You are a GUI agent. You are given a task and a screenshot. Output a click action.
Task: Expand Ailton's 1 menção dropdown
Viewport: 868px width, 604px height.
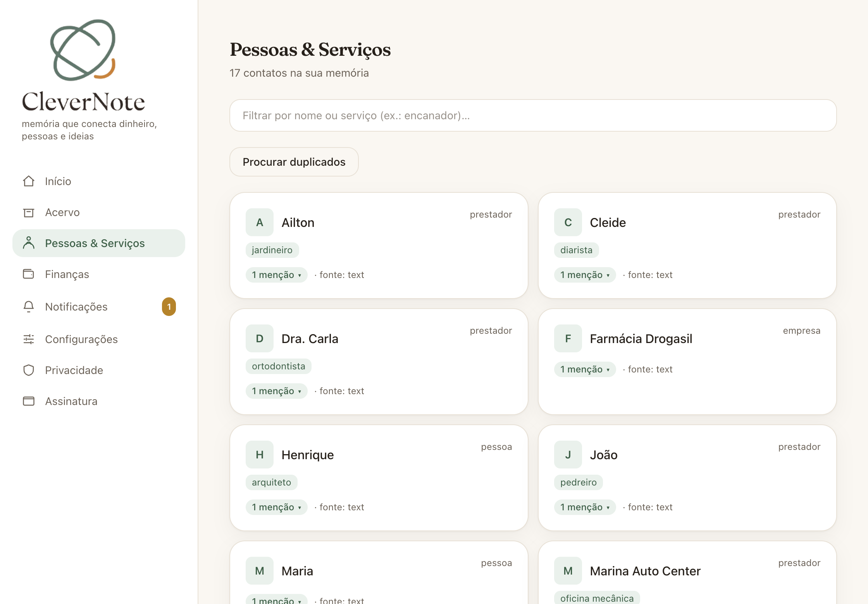point(277,275)
